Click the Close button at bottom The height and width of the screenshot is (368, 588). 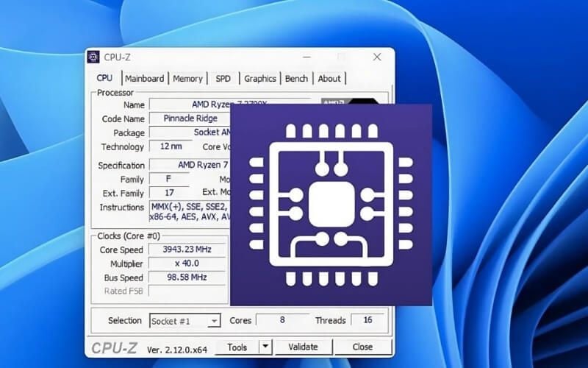pos(362,347)
